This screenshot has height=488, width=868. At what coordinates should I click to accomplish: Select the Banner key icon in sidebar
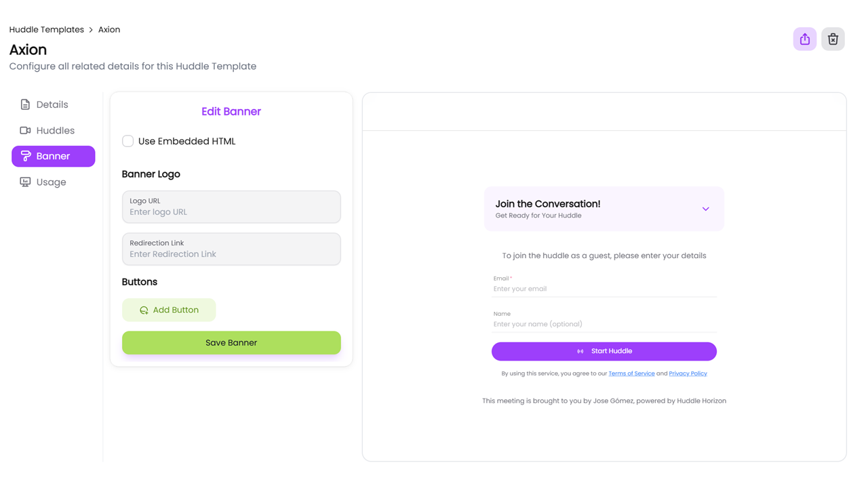pyautogui.click(x=25, y=156)
